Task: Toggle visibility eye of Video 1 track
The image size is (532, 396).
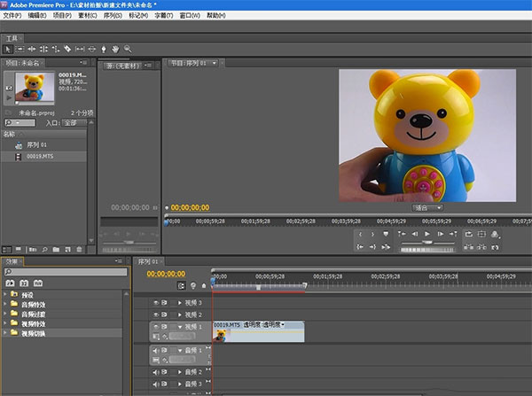Action: point(156,327)
